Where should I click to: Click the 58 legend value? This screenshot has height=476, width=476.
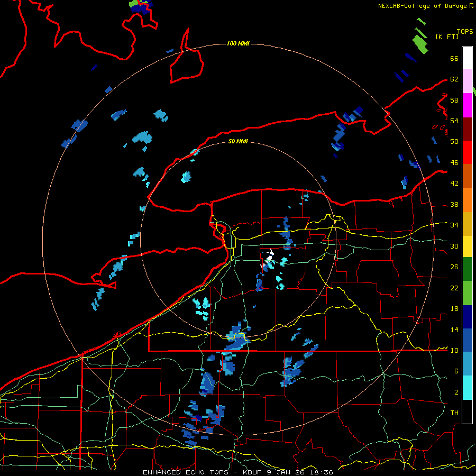(454, 100)
